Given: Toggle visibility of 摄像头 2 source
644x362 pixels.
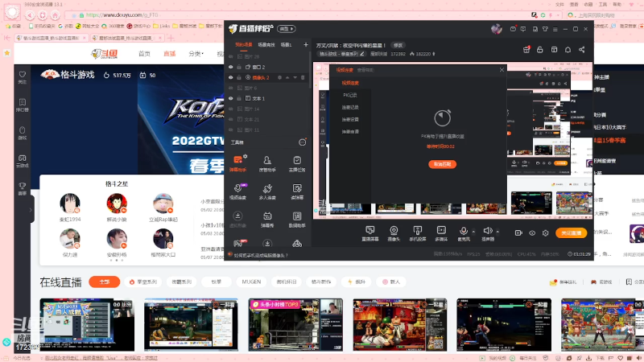Looking at the screenshot, I should point(231,77).
